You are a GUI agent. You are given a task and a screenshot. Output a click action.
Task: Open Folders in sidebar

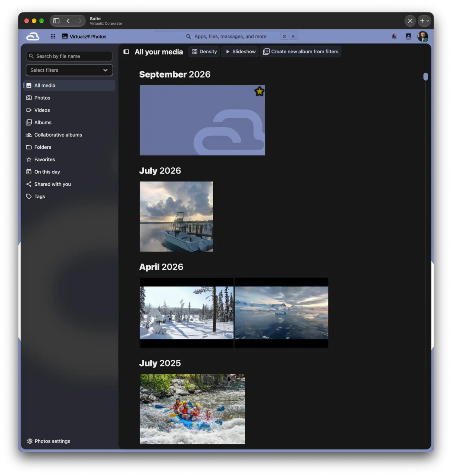point(69,147)
